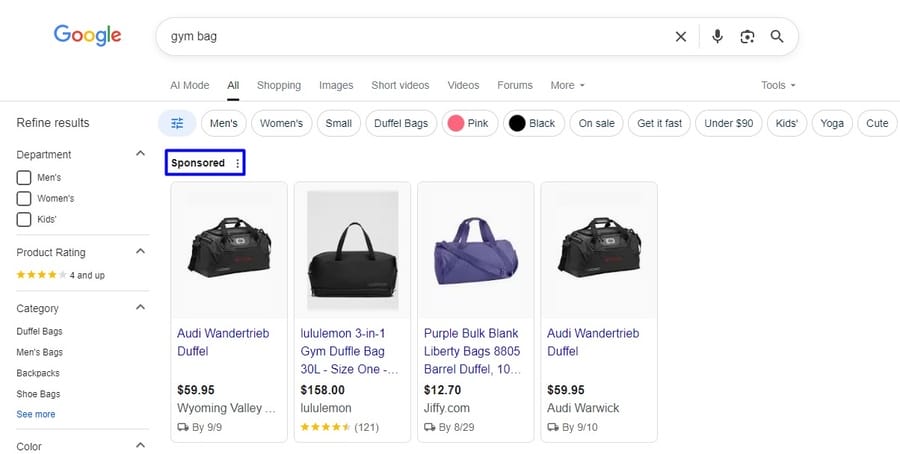Collapse the Category section
Viewport: 900px width, 454px height.
point(140,307)
